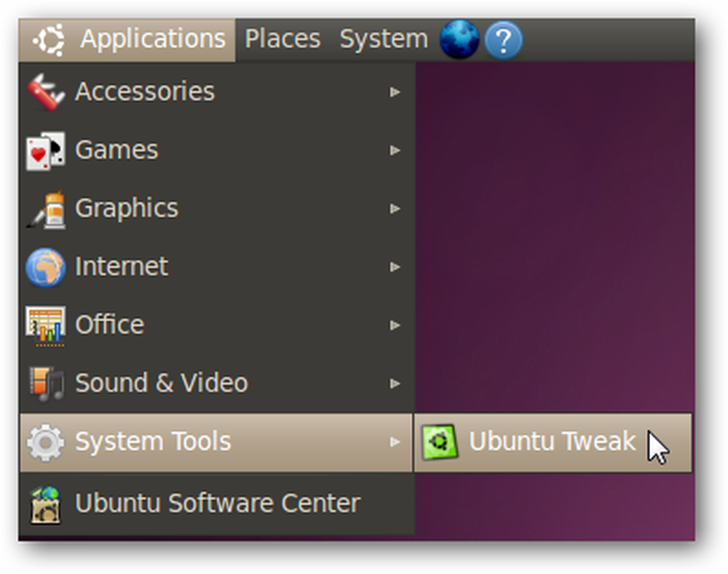Open the Internet submenu
Viewport: 728px width, 574px height.
tap(216, 267)
